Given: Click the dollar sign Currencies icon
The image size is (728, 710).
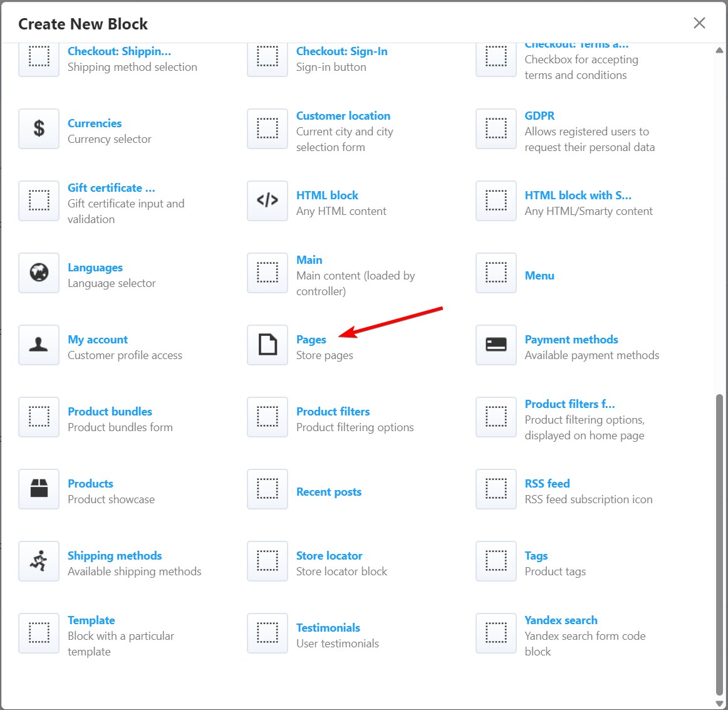Looking at the screenshot, I should point(39,128).
